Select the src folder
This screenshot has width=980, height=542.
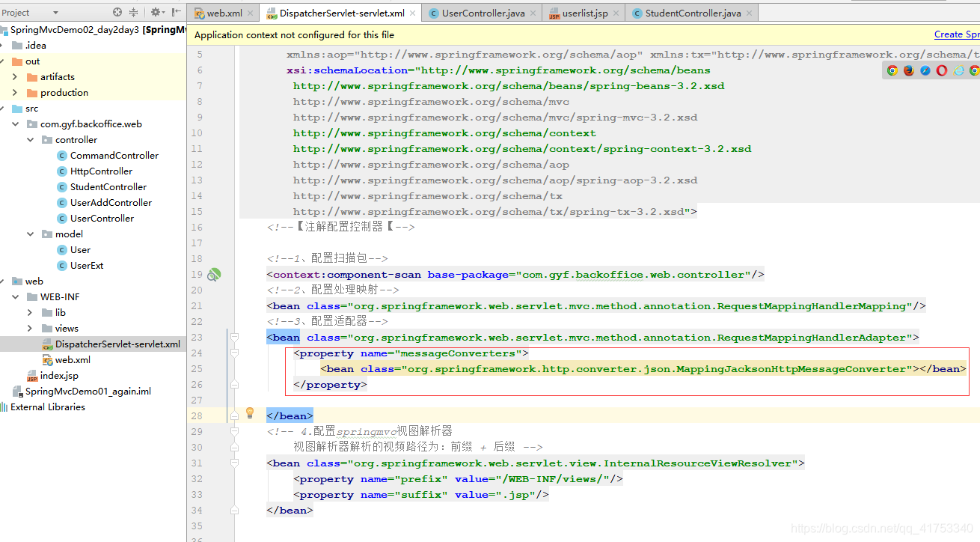[31, 109]
